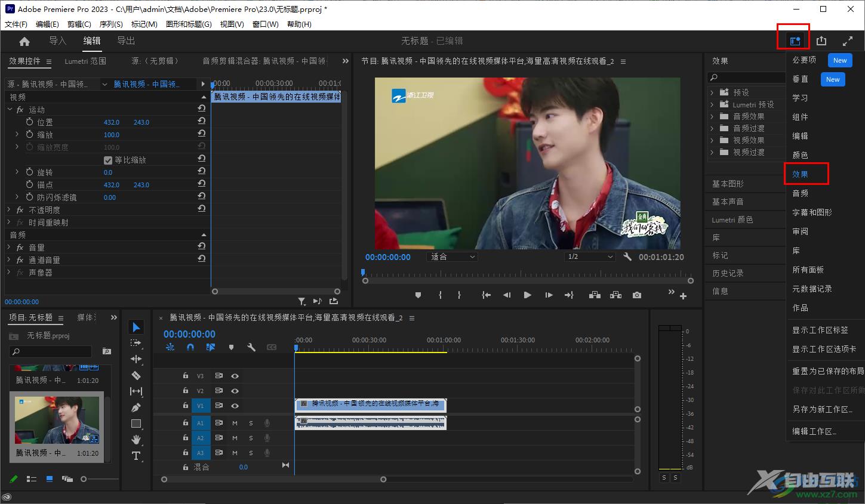Switch to the Export tab
865x504 pixels.
point(126,41)
